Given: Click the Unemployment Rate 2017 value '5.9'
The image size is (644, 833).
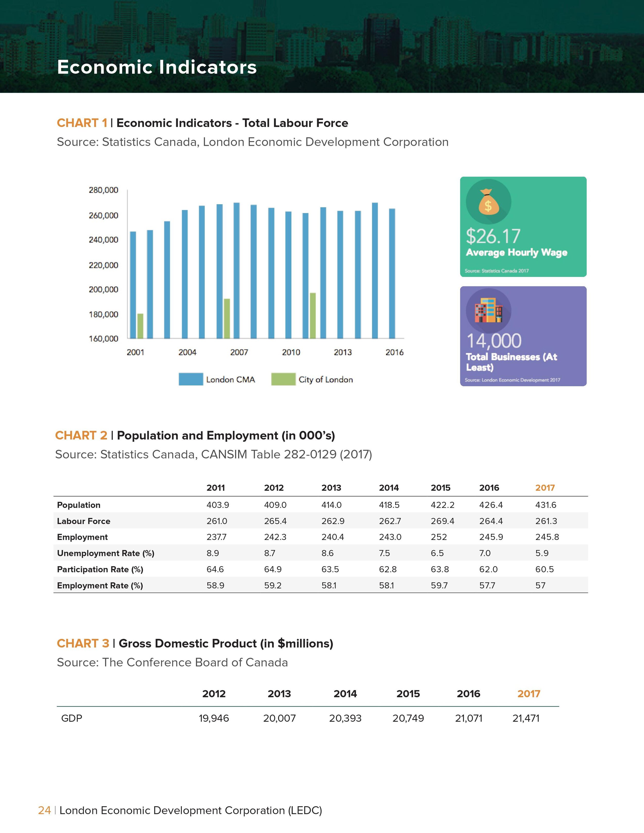Looking at the screenshot, I should 542,553.
